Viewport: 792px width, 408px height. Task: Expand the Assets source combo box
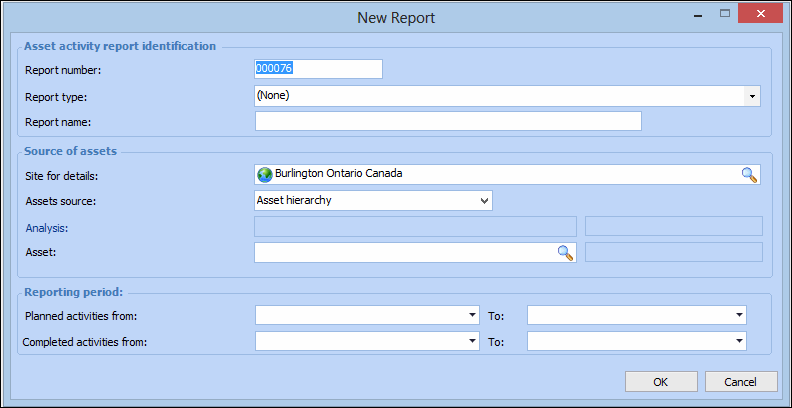click(x=485, y=200)
